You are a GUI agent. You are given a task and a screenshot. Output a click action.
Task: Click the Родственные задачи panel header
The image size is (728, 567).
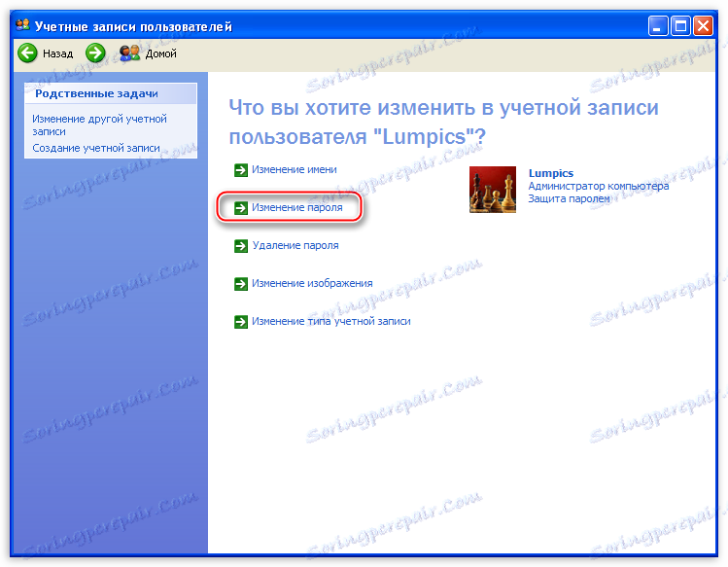click(111, 94)
